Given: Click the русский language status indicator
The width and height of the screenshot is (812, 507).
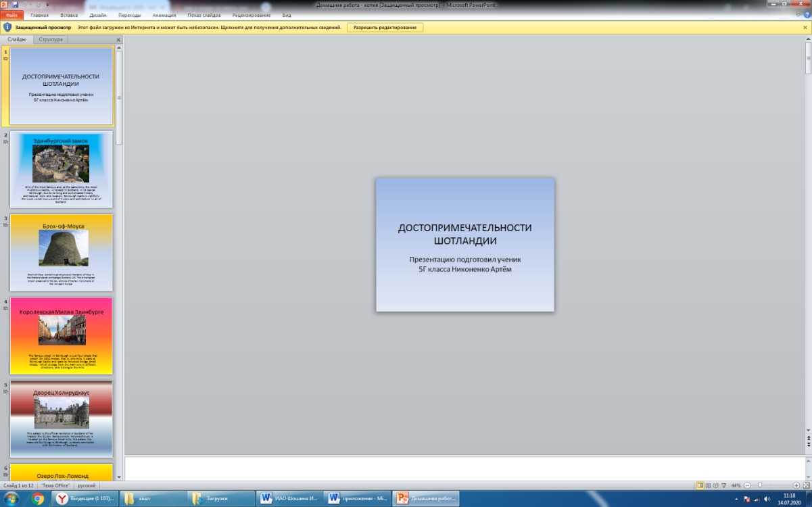Looking at the screenshot, I should click(x=86, y=485).
